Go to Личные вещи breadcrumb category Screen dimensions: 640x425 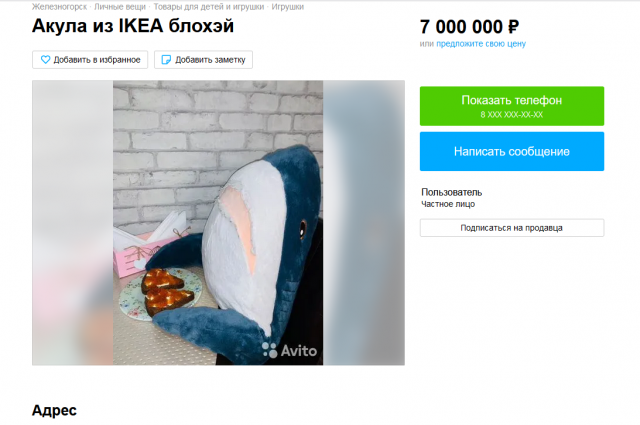pyautogui.click(x=120, y=7)
